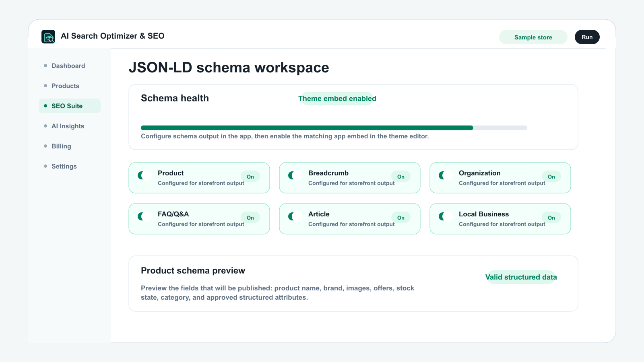Click the Run button

point(587,37)
